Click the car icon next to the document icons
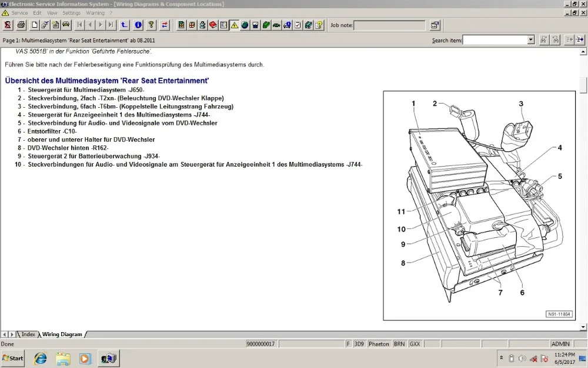The width and height of the screenshot is (588, 368). tap(66, 25)
